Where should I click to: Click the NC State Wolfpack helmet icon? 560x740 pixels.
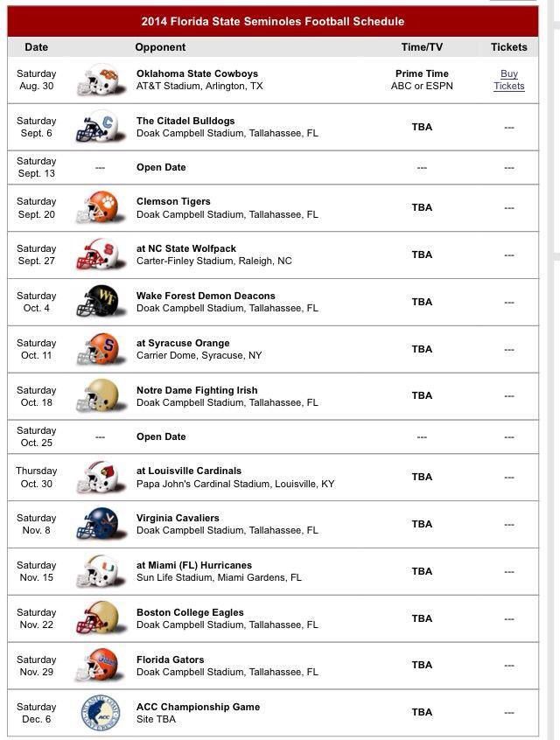101,255
